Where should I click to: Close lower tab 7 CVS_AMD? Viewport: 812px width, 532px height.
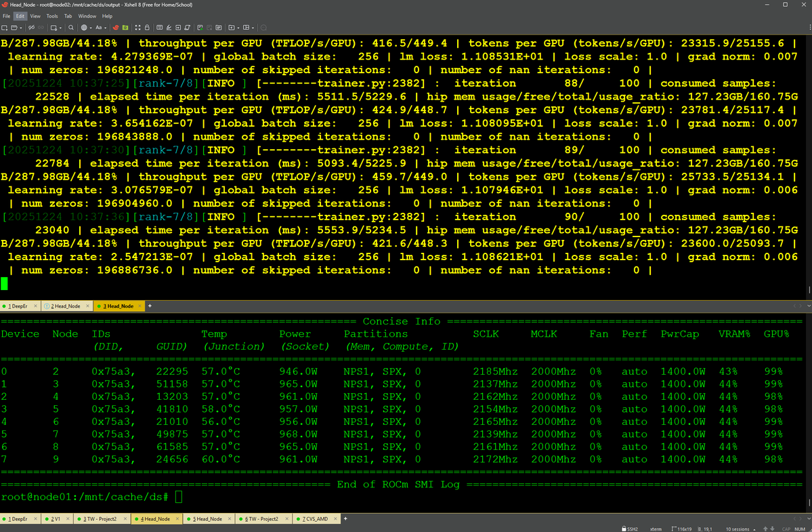click(336, 518)
